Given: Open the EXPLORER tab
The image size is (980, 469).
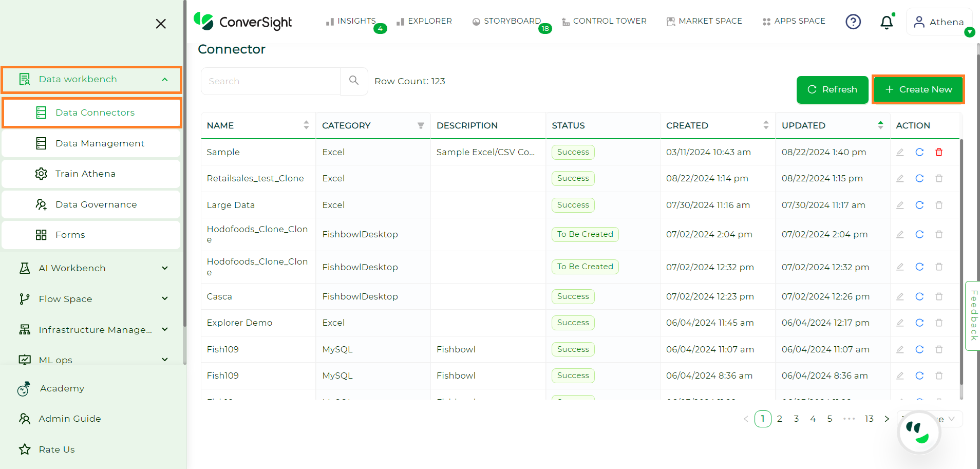Looking at the screenshot, I should (x=424, y=21).
